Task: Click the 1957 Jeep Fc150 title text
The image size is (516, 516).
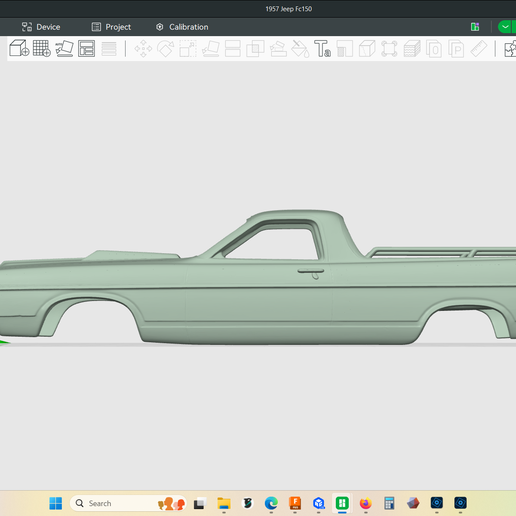Action: pyautogui.click(x=289, y=9)
